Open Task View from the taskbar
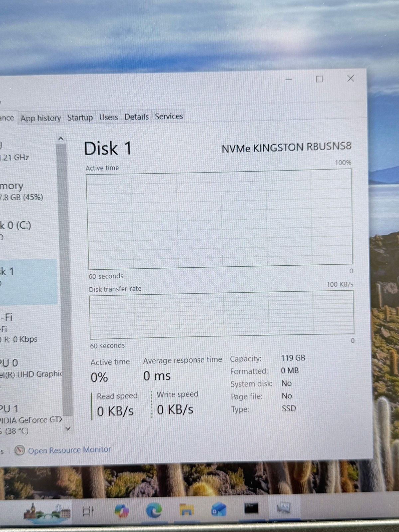This screenshot has width=399, height=532. click(88, 511)
